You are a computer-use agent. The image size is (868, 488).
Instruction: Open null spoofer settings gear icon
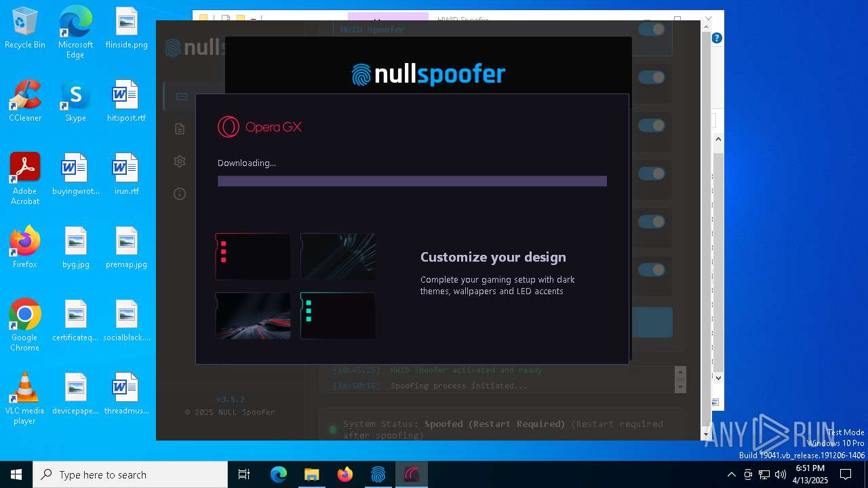(x=180, y=161)
